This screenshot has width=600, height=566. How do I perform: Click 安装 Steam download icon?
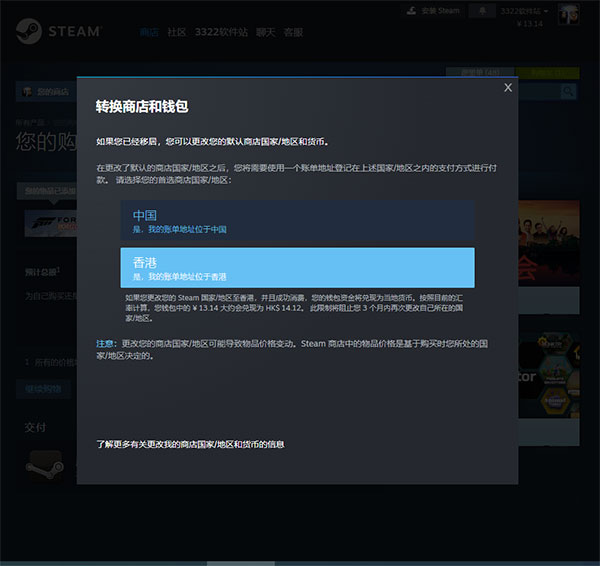[x=411, y=11]
